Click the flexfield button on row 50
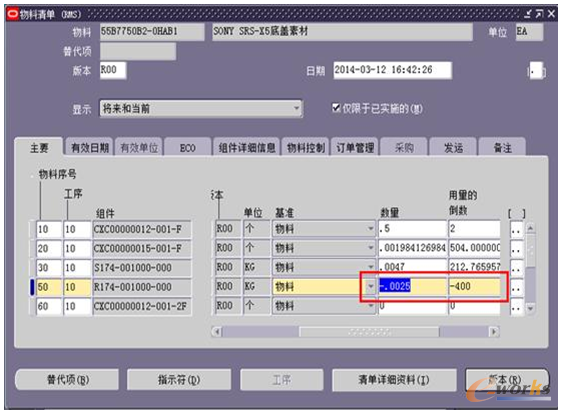 coord(516,287)
